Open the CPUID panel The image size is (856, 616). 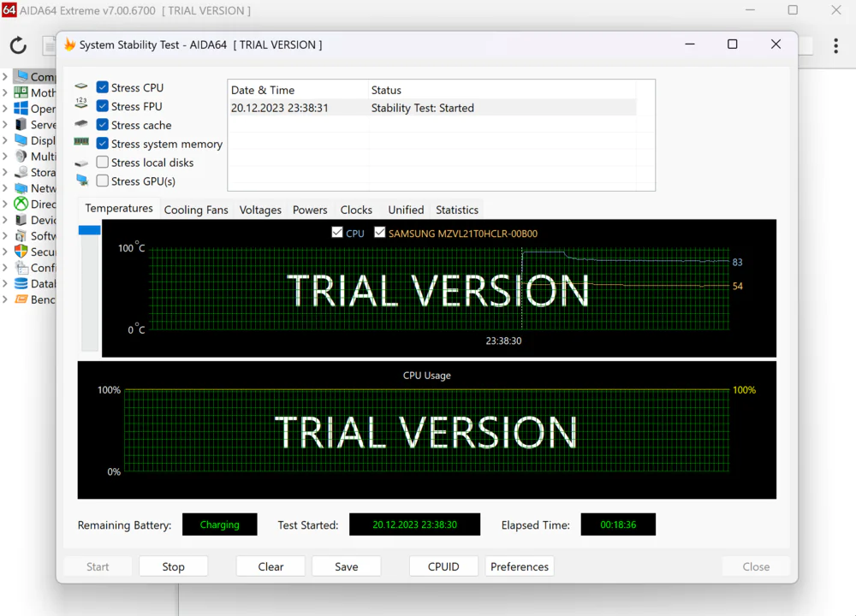pyautogui.click(x=443, y=566)
